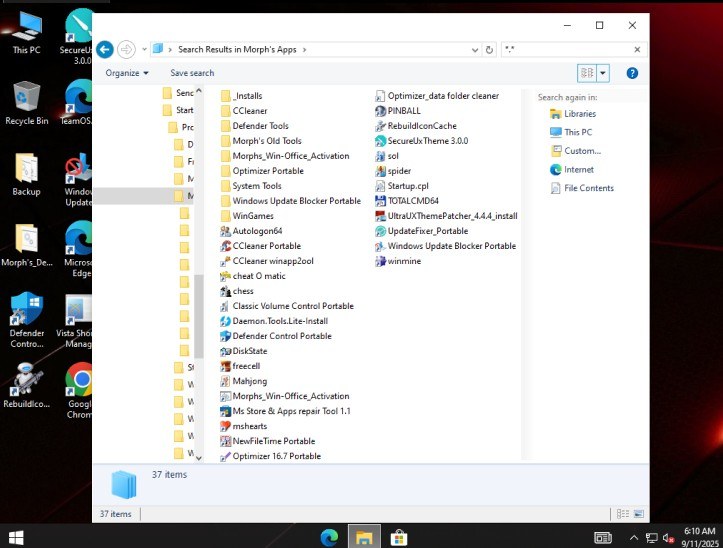Select UpdateFixer_Portable icon
Image resolution: width=723 pixels, height=548 pixels.
(x=380, y=231)
